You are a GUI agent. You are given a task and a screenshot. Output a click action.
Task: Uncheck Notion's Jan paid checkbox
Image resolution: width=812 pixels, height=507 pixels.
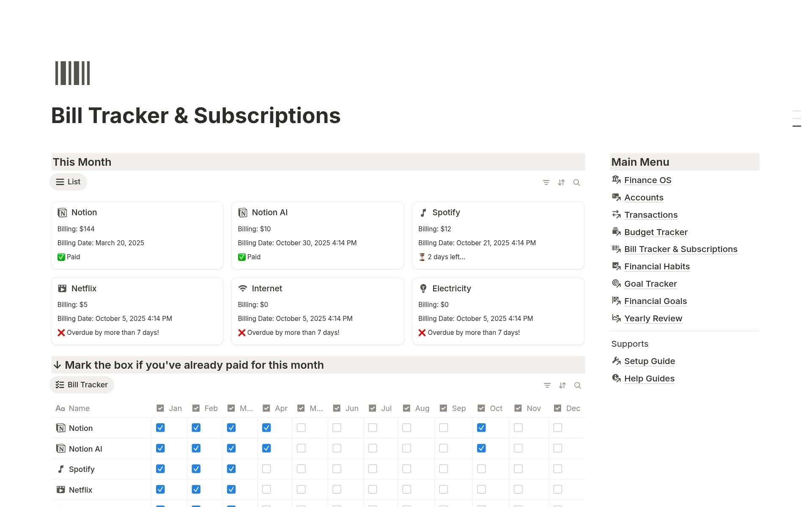coord(160,428)
